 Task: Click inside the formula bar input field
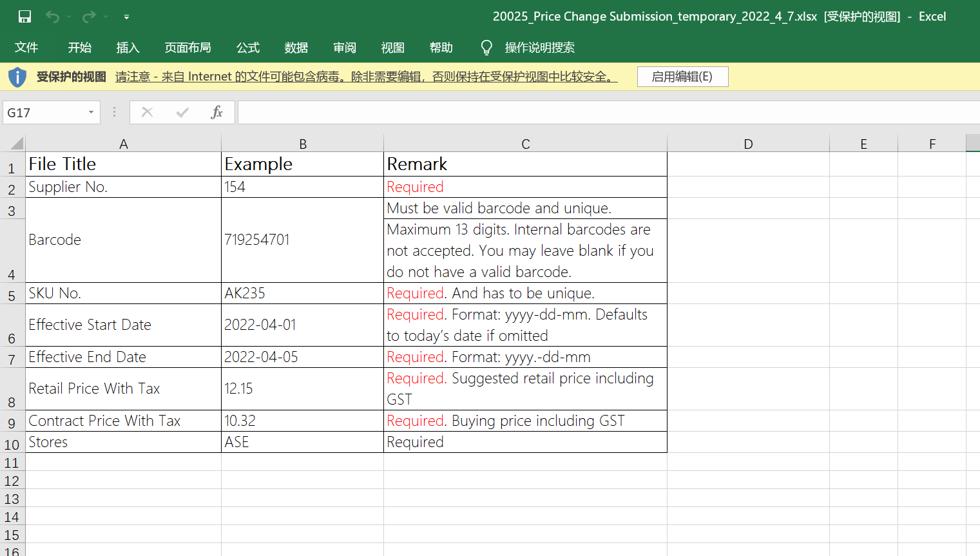tap(606, 112)
